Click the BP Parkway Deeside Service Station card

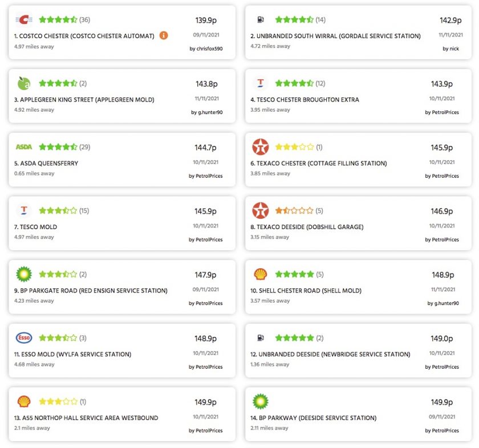(x=358, y=414)
